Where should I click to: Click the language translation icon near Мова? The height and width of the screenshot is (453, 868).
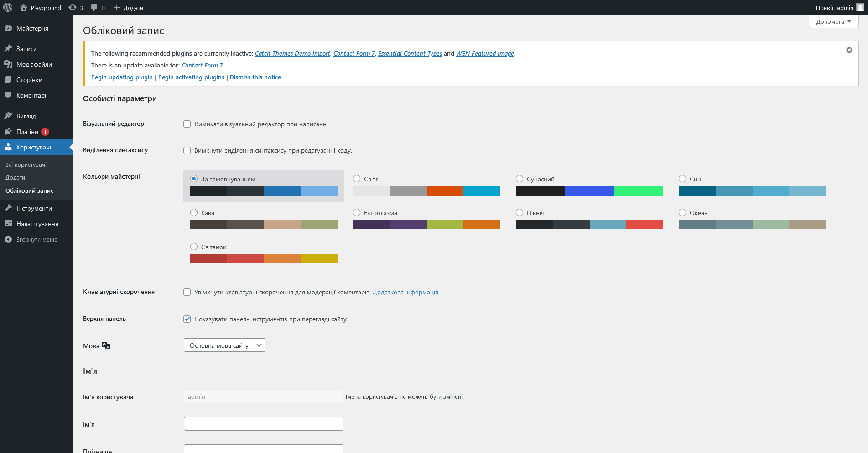[x=106, y=345]
